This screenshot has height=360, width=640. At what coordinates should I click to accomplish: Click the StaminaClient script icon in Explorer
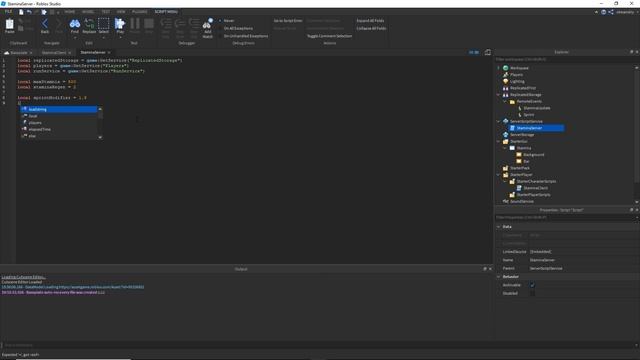(519, 188)
